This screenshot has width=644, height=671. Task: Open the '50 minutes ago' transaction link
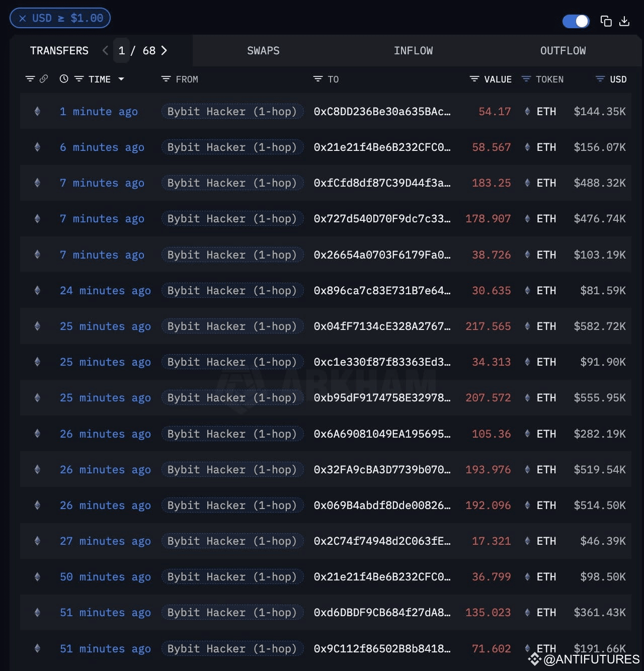click(x=105, y=576)
